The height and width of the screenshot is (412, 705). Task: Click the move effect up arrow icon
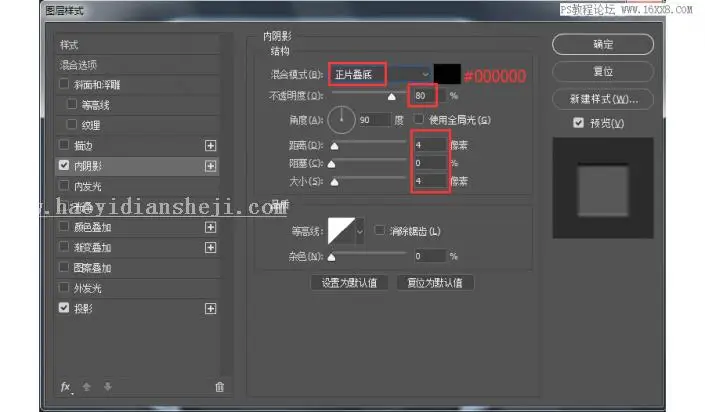click(87, 387)
